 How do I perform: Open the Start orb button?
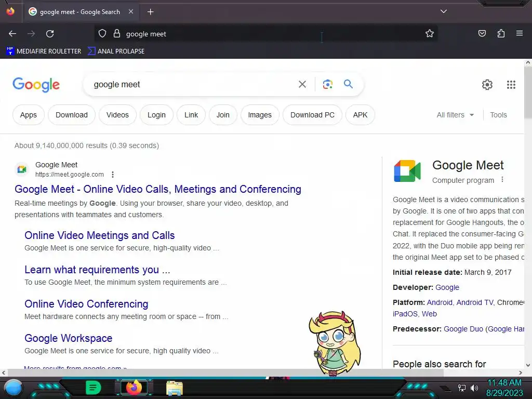click(x=14, y=388)
